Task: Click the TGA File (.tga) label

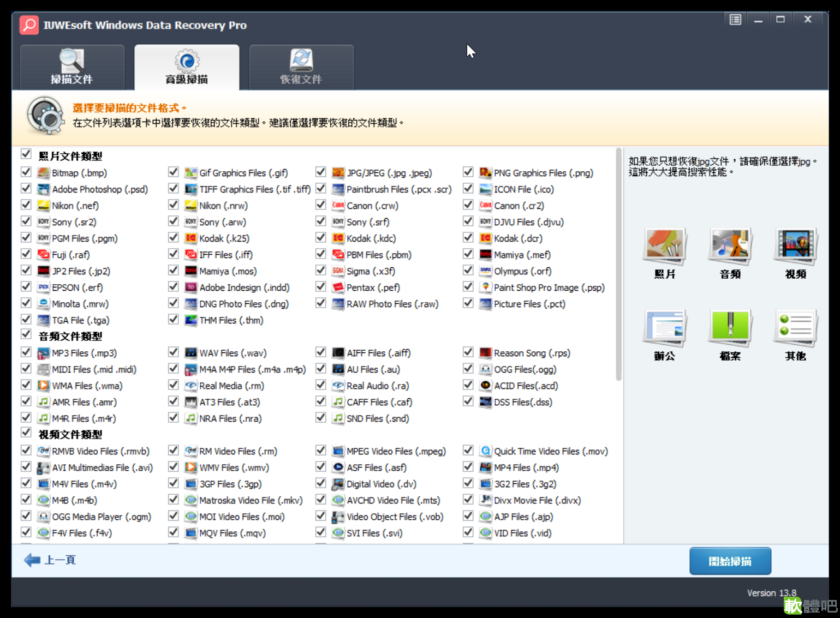Action: click(x=81, y=320)
